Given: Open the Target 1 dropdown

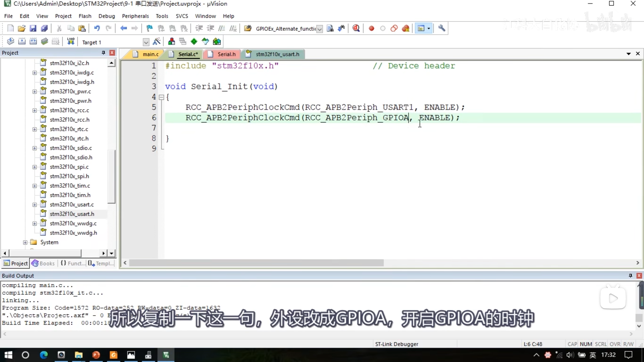Looking at the screenshot, I should point(146,42).
